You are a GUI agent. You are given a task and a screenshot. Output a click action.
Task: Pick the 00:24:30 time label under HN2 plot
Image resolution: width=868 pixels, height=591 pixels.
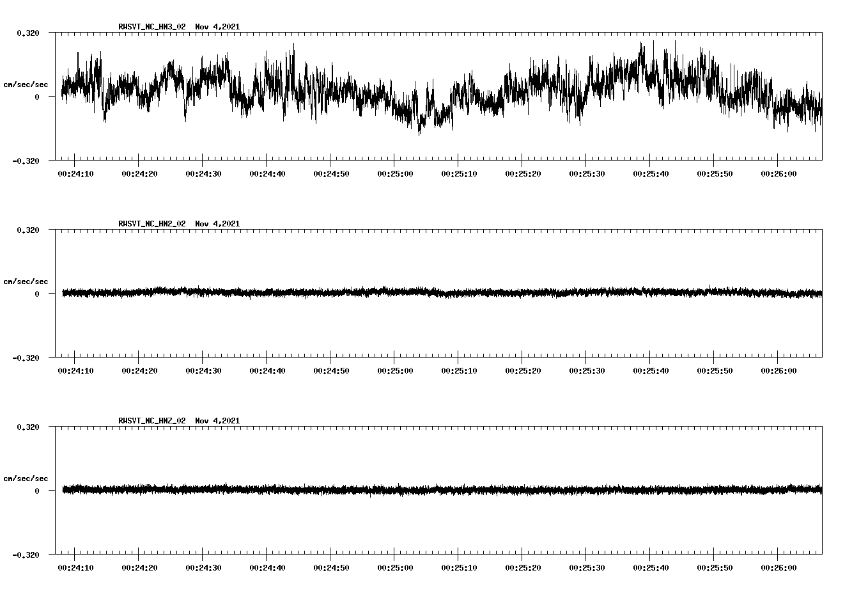[204, 371]
